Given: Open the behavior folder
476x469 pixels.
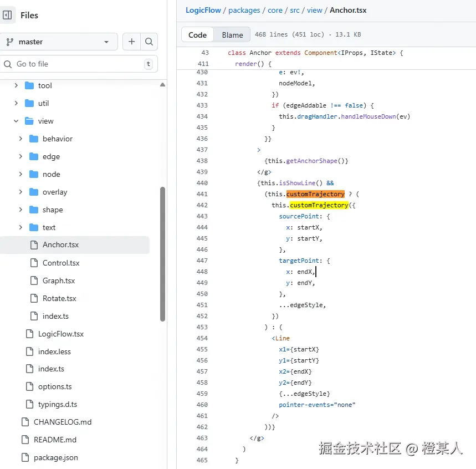Looking at the screenshot, I should coord(58,139).
